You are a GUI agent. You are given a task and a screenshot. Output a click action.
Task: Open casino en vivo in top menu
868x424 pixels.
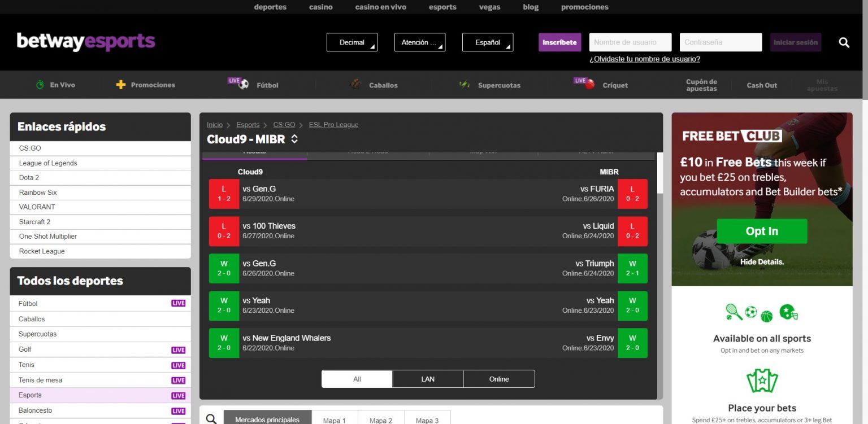(x=381, y=7)
